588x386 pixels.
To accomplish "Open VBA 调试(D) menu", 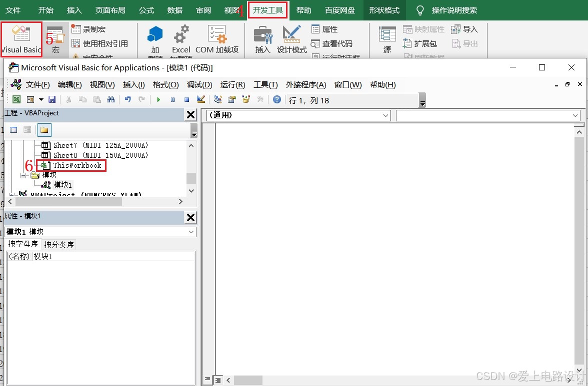I will click(x=199, y=85).
